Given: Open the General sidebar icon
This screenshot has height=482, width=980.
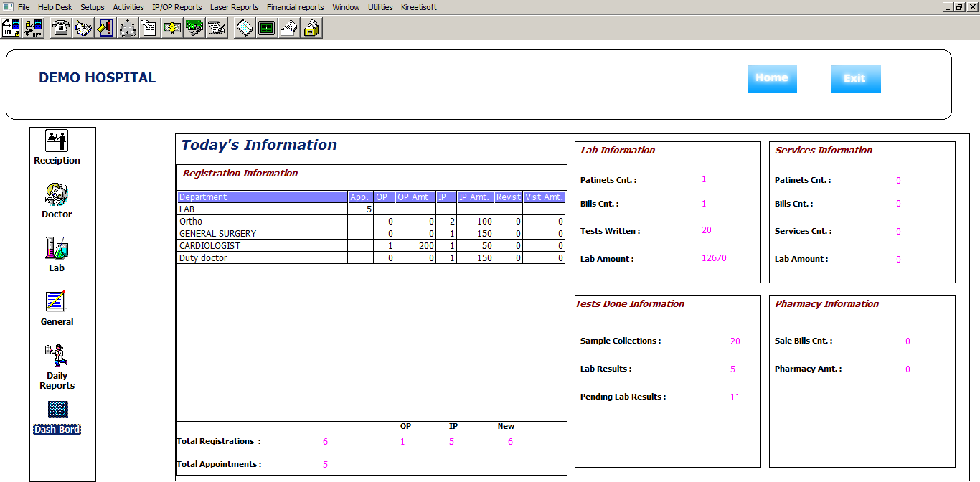Looking at the screenshot, I should 57,303.
